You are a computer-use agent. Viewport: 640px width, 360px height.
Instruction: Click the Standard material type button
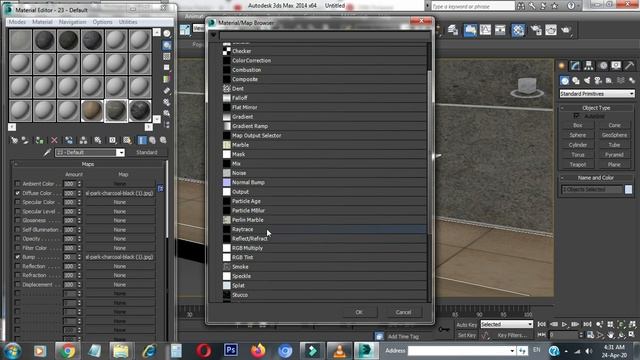(147, 153)
